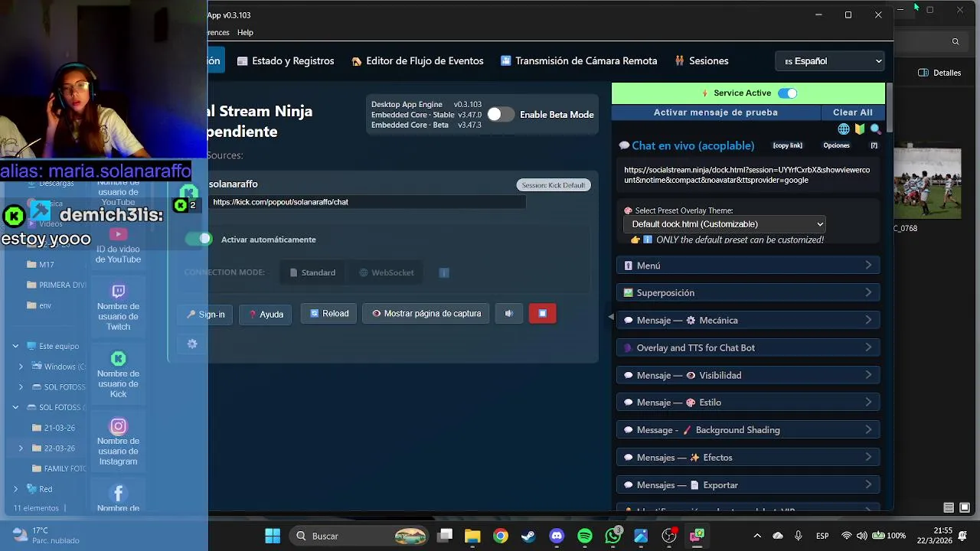Screen dimensions: 980x551
Task: Open Transmisión de Cámara Remota tab
Action: (x=578, y=61)
